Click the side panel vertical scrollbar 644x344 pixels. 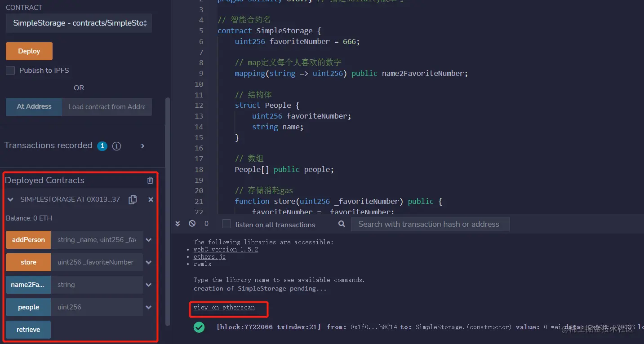click(168, 211)
